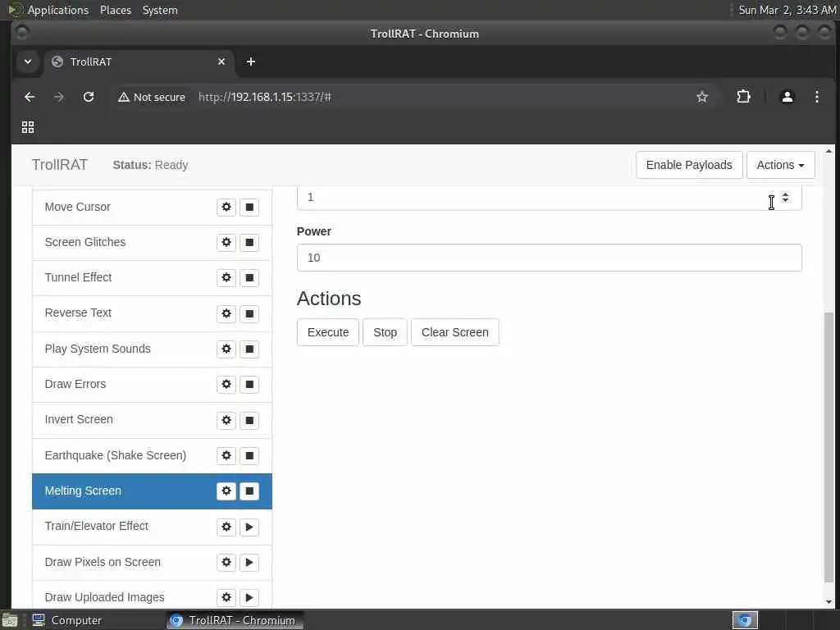Open the Applications menu
The image size is (840, 630).
coord(58,10)
